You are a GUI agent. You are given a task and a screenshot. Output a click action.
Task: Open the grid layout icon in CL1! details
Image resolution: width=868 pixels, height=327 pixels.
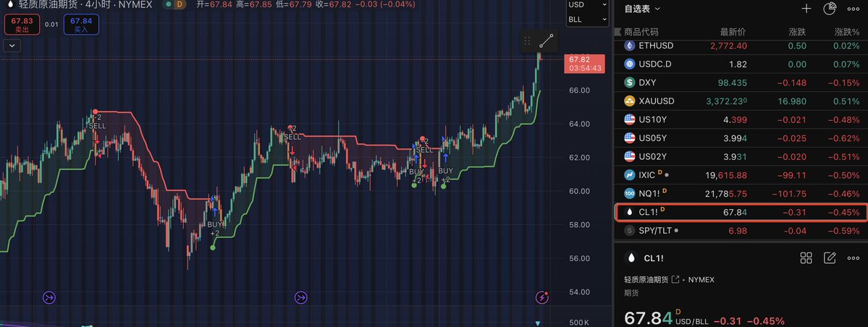(x=806, y=258)
